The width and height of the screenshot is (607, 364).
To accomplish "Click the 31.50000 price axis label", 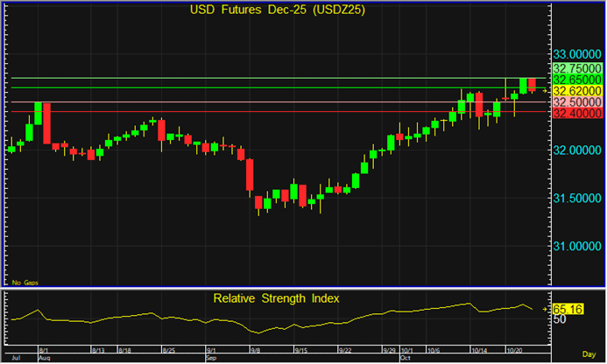I will 576,198.
